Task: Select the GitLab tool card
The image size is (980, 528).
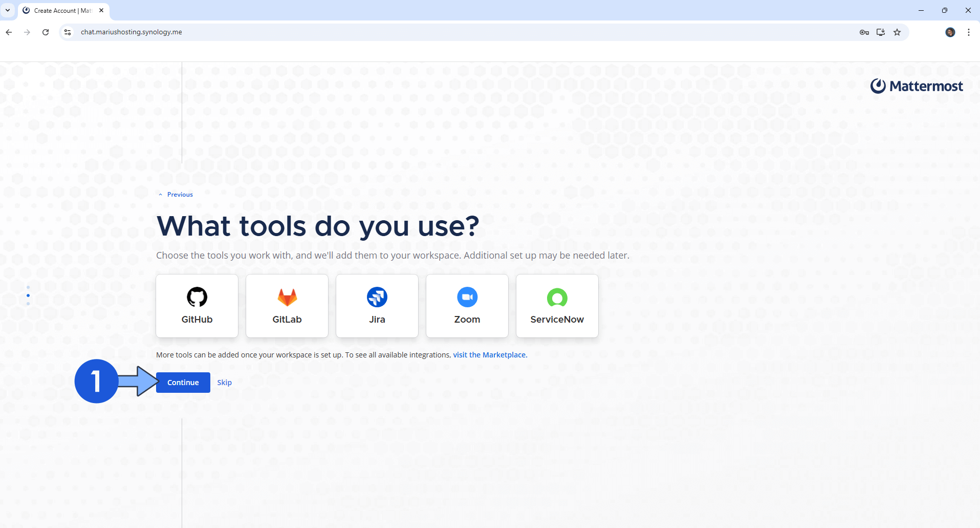Action: 287,306
